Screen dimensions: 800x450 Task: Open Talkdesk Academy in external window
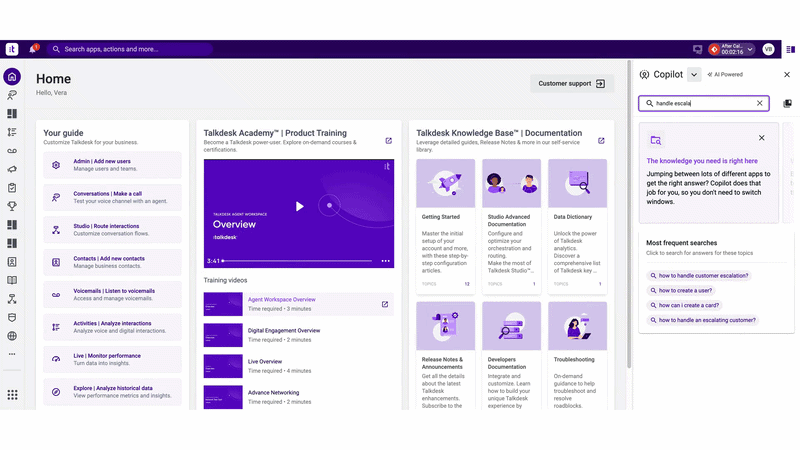coord(389,141)
